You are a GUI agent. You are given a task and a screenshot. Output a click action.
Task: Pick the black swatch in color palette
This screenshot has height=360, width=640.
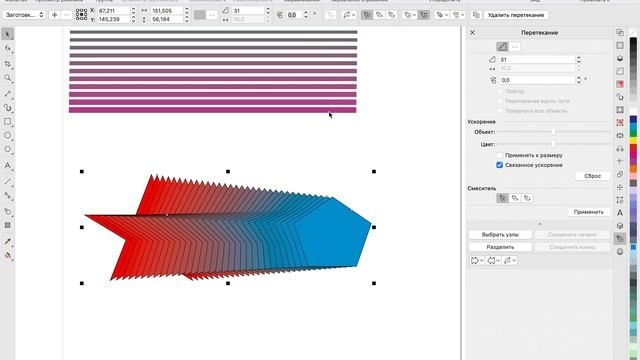pos(633,42)
